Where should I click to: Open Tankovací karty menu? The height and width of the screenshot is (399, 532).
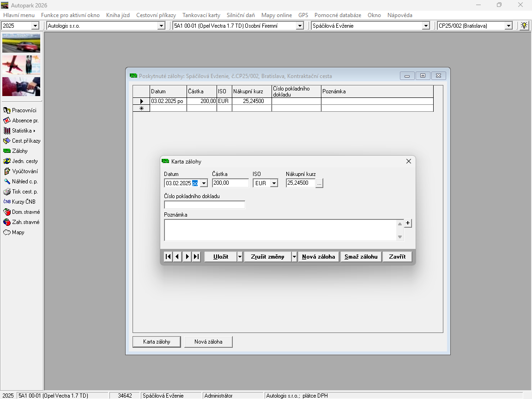pos(201,15)
